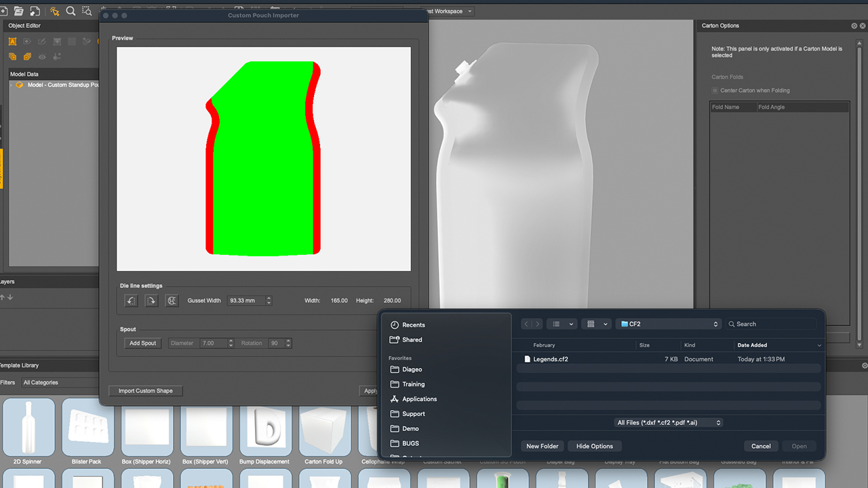The image size is (868, 488).
Task: Open the All Files format filter dropdown
Action: [x=668, y=422]
